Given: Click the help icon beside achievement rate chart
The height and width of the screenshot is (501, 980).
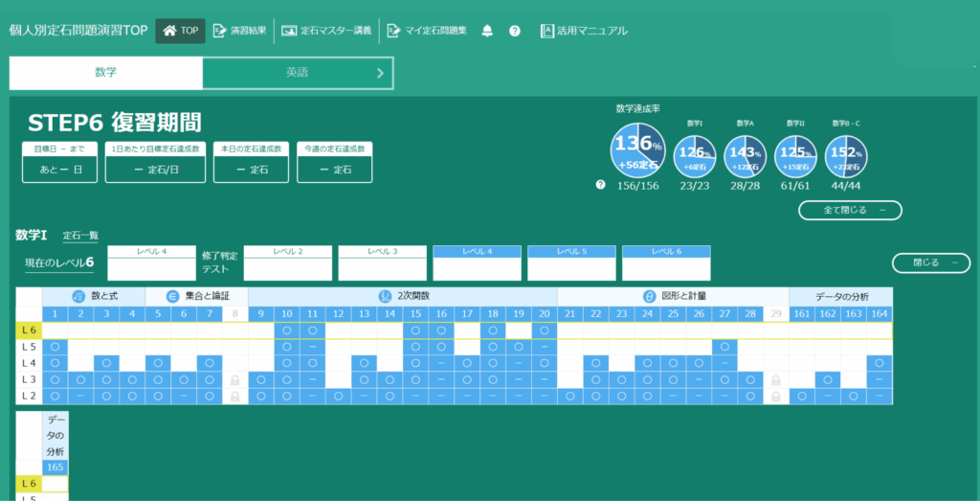Looking at the screenshot, I should [x=600, y=184].
